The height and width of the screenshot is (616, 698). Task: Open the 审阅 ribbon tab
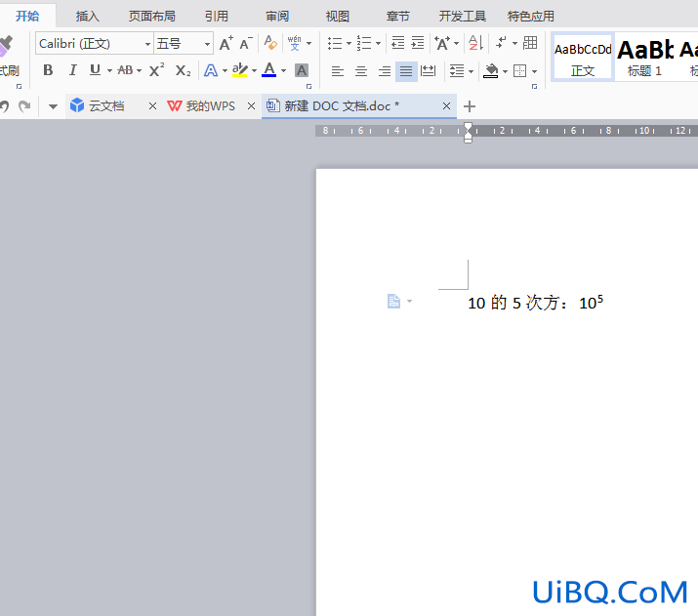tap(277, 17)
